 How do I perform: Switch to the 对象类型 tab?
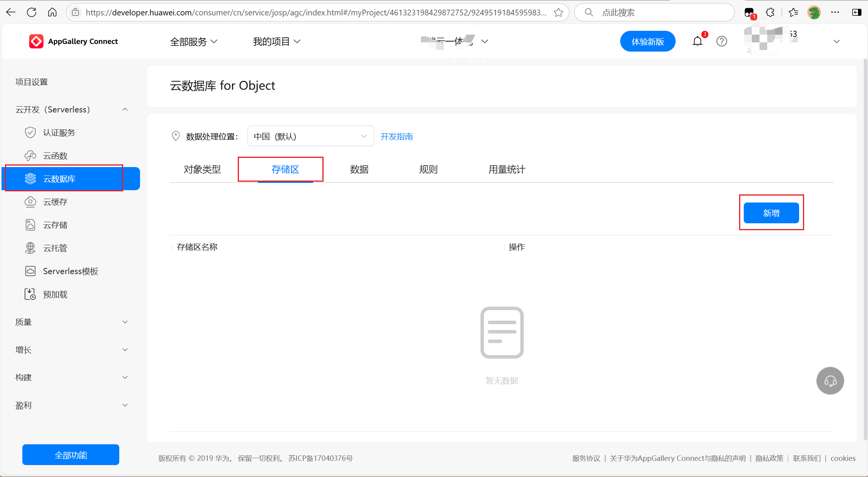click(x=202, y=169)
